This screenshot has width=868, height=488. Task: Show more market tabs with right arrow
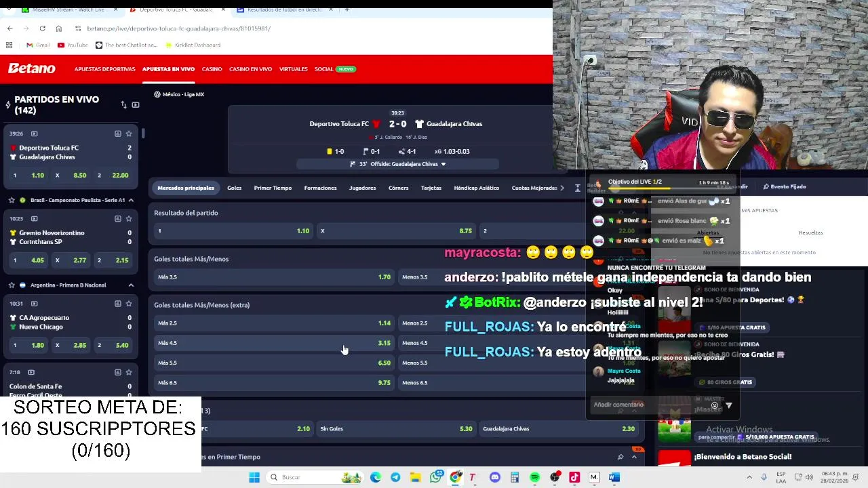click(562, 188)
